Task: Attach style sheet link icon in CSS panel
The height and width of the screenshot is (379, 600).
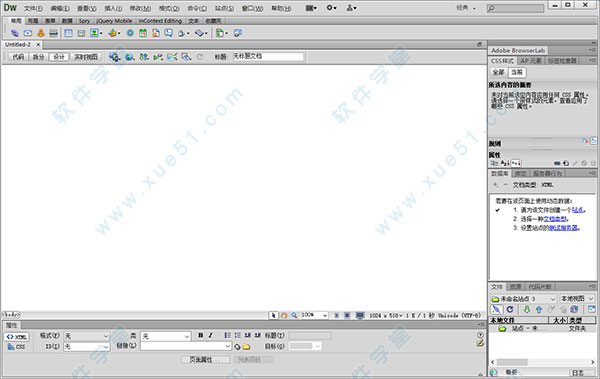Action: click(557, 163)
